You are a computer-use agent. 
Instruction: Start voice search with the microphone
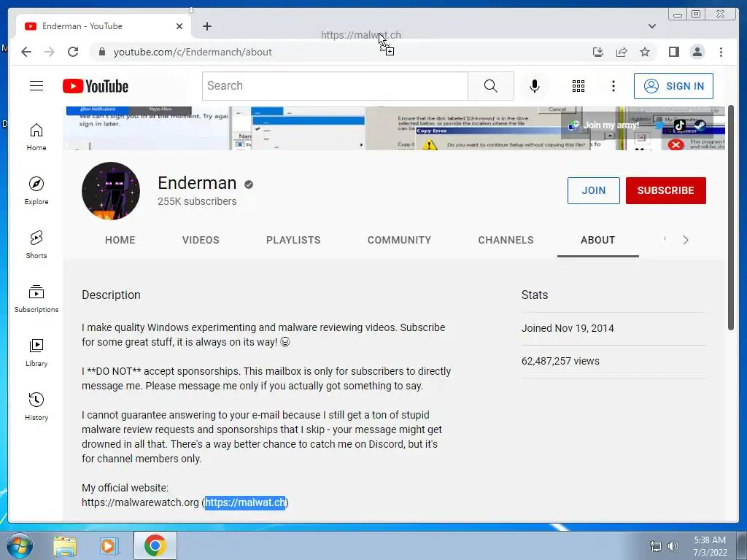coord(535,86)
